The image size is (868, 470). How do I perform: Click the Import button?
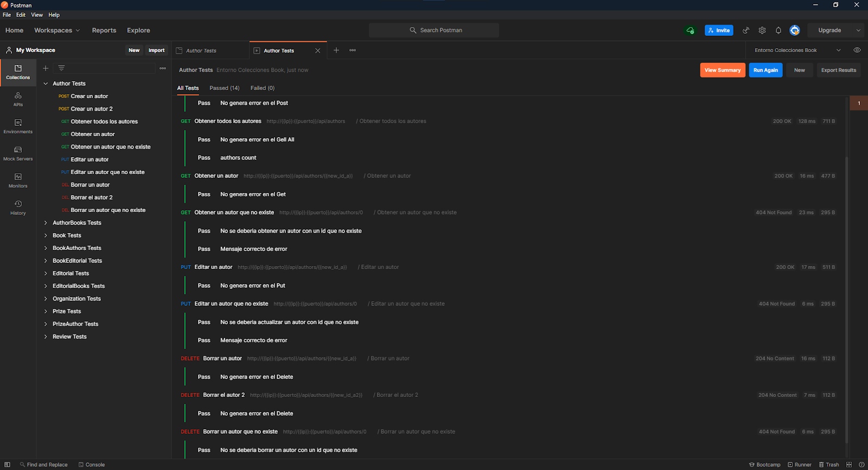157,50
